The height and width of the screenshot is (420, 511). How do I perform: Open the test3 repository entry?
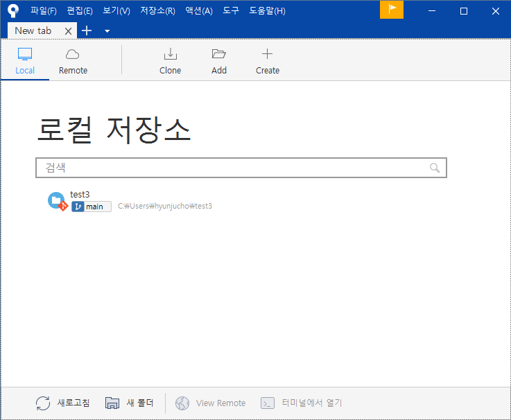coord(241,201)
